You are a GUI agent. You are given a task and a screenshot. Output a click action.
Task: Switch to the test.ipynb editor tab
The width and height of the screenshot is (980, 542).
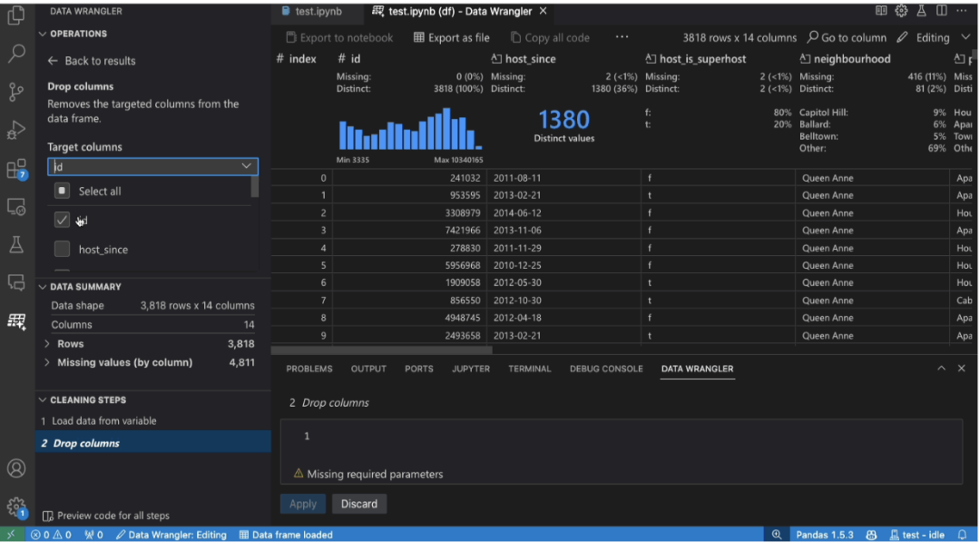pos(312,11)
